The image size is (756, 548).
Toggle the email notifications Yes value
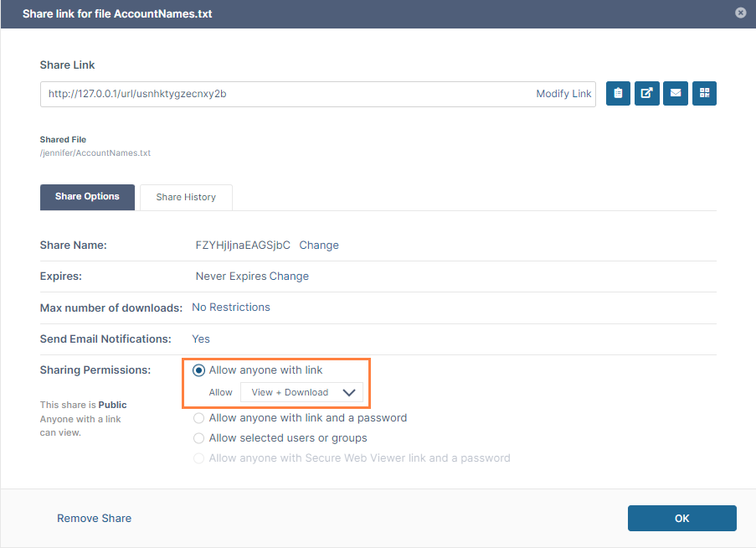(201, 339)
